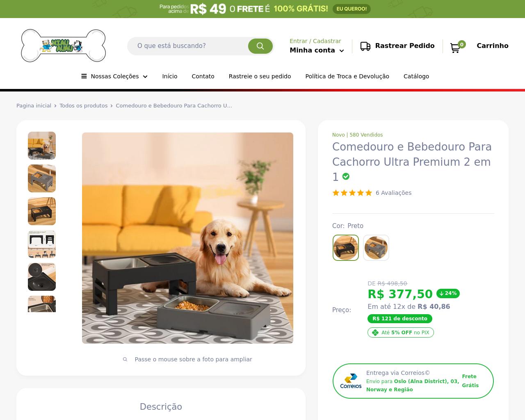525x420 pixels.
Task: Click the Niau Auau bone logo
Action: pos(64,46)
